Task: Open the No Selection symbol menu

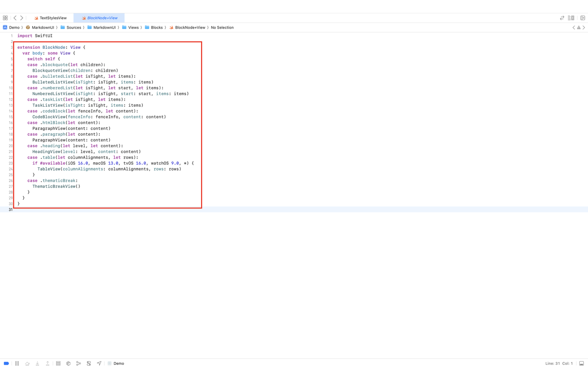Action: [222, 28]
